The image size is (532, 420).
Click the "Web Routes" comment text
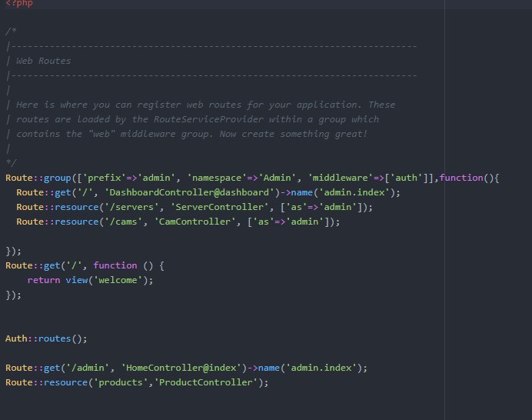pos(43,61)
